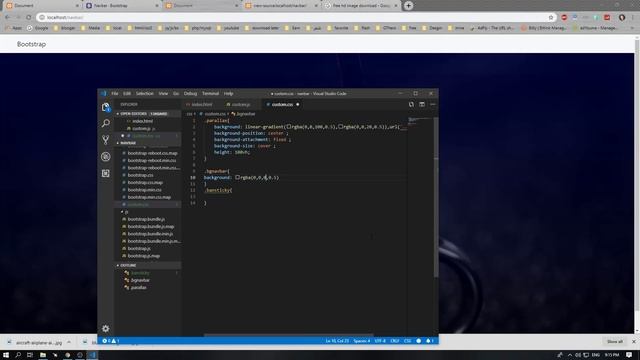Click the Open Changes icon in the VS Code editor title bar

(x=411, y=104)
